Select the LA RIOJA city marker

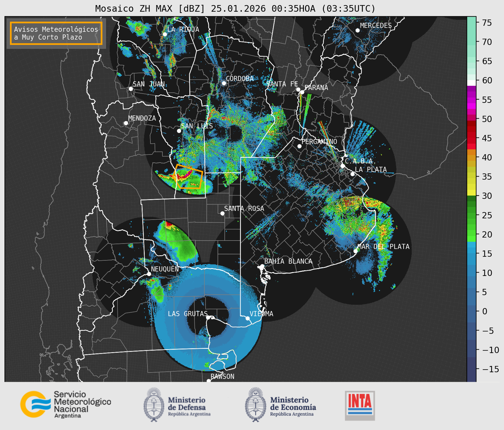[x=165, y=34]
